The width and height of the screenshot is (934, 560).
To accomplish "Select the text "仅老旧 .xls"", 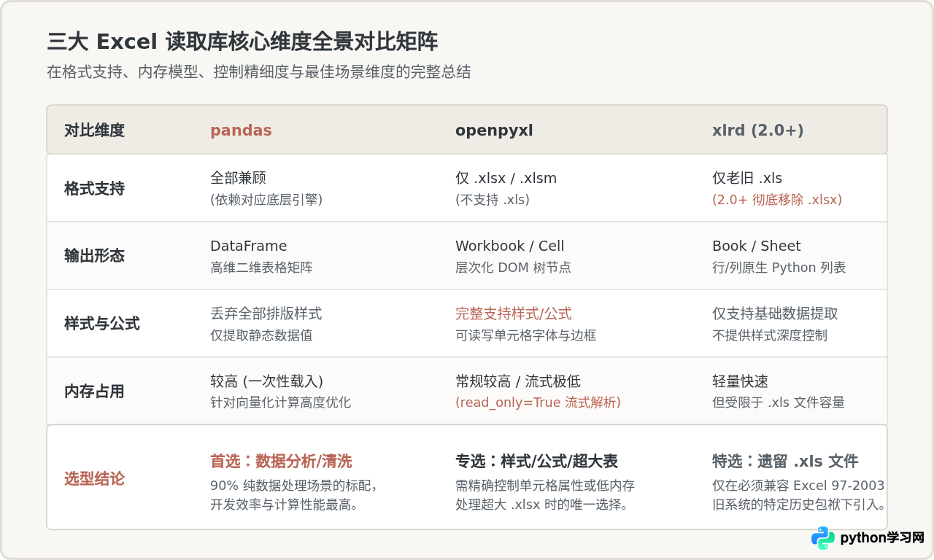I will tap(747, 178).
